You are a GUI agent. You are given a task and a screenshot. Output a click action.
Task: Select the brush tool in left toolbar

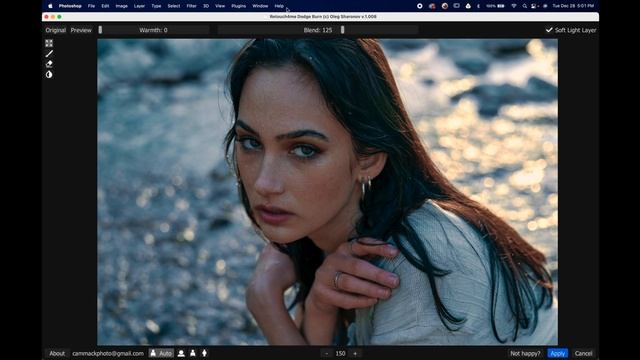click(x=49, y=53)
